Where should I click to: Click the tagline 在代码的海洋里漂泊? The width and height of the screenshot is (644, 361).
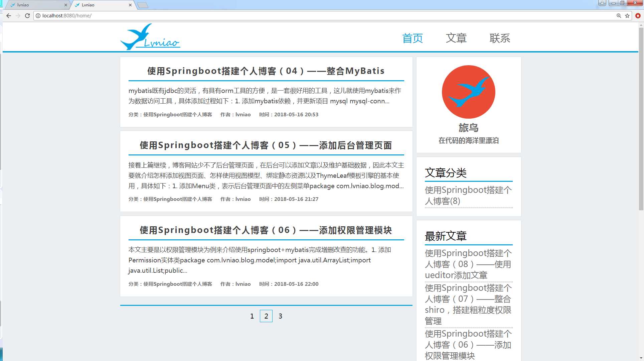[x=468, y=141]
